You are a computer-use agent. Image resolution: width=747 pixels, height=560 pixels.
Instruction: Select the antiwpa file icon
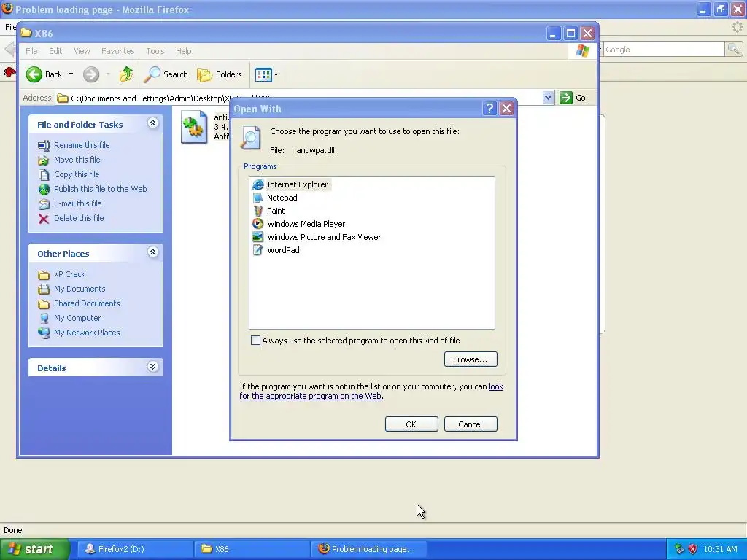(x=194, y=127)
